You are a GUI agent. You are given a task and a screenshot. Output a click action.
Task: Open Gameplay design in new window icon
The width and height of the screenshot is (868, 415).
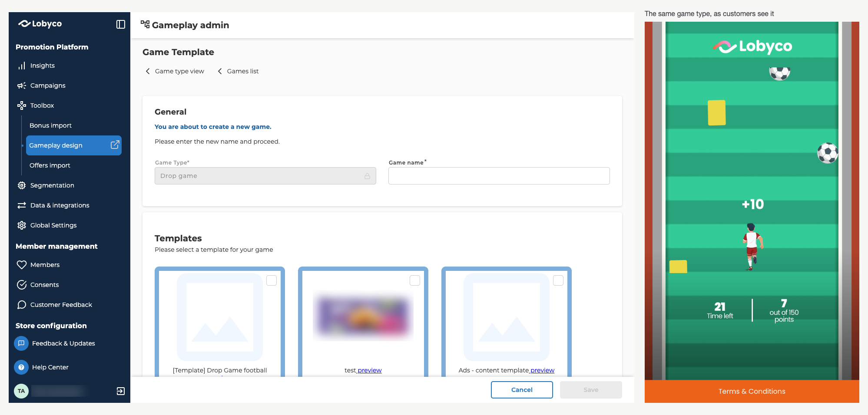[115, 145]
